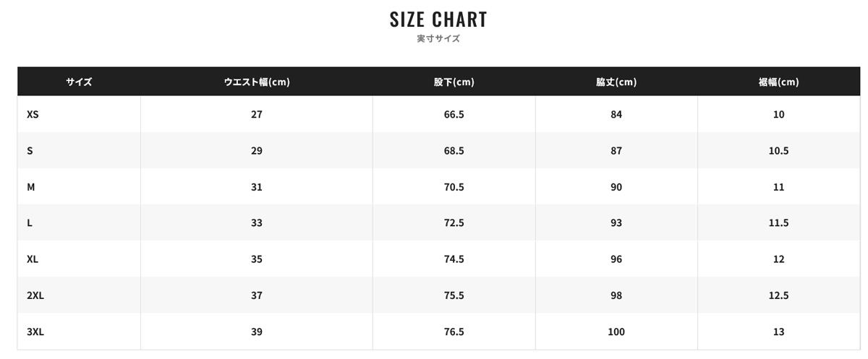Click the 脇丈(cm) column header

pyautogui.click(x=616, y=82)
